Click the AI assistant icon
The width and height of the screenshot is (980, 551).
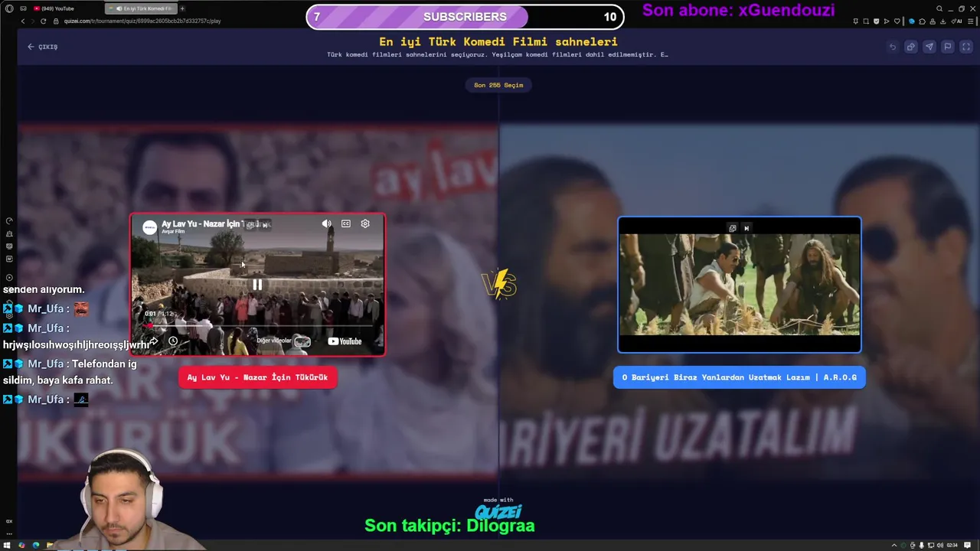(x=957, y=21)
